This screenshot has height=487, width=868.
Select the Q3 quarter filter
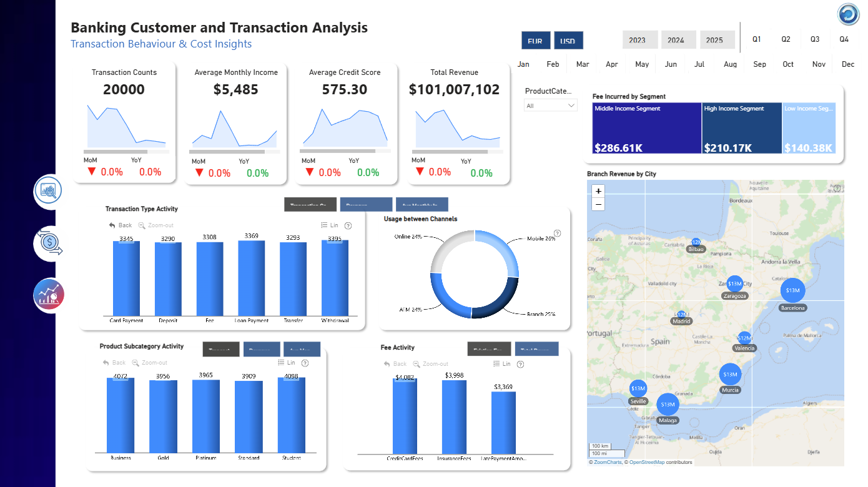(x=815, y=39)
